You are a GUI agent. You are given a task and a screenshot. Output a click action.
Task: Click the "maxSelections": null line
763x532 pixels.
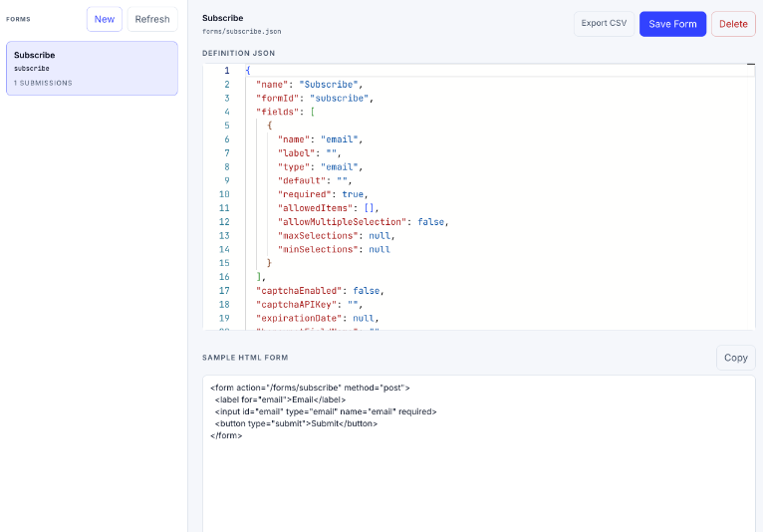[x=337, y=235]
